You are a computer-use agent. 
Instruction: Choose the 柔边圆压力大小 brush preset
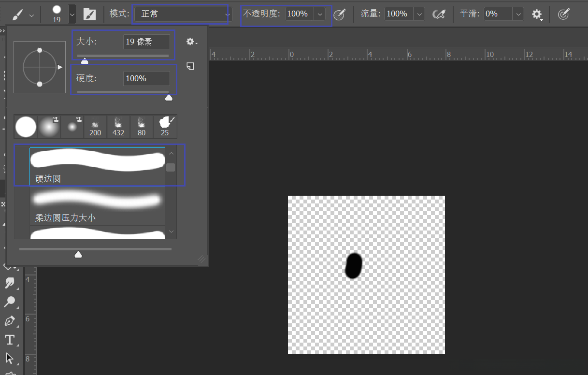pos(97,205)
